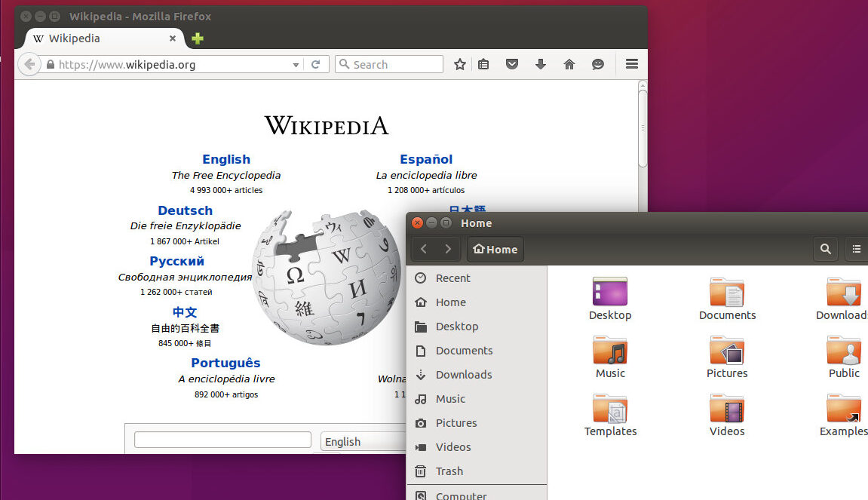
Task: Go to Firefox home page icon
Action: (569, 64)
